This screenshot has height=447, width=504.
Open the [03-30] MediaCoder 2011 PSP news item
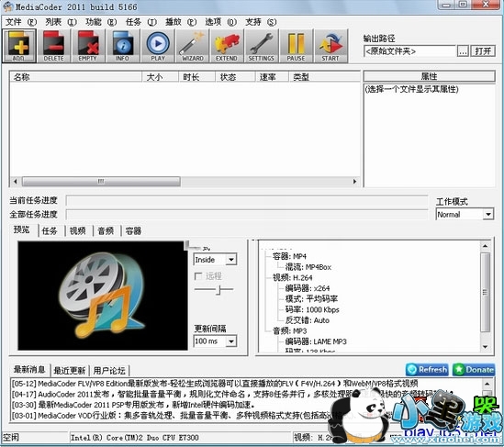click(x=133, y=405)
